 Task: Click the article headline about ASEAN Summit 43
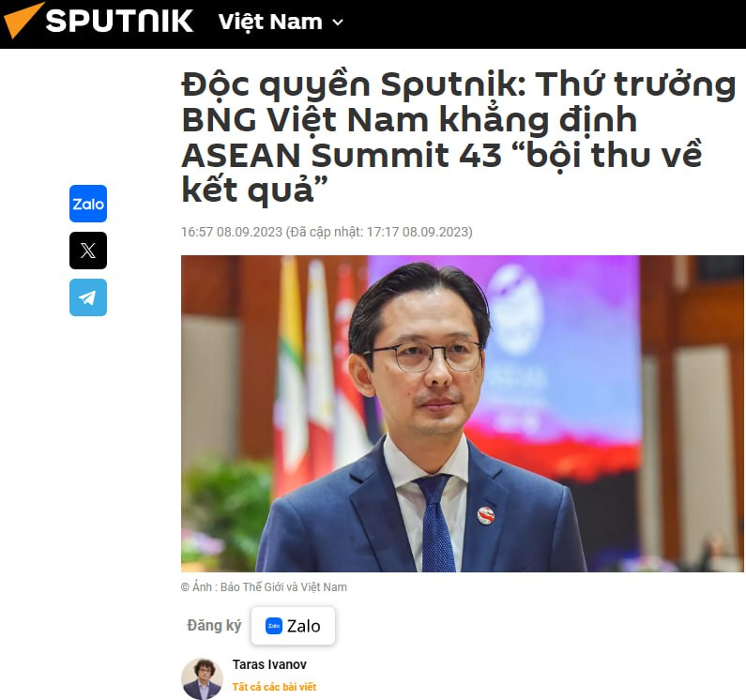pos(458,137)
